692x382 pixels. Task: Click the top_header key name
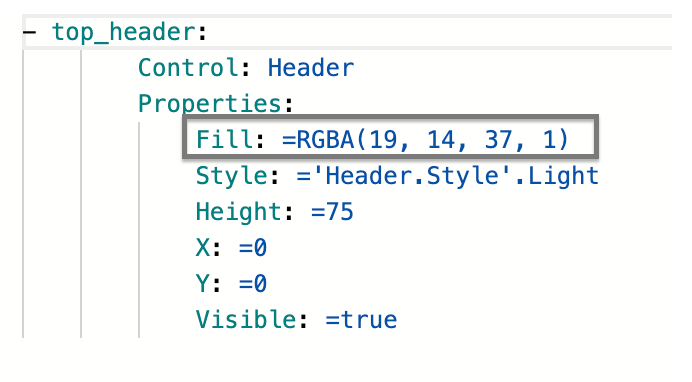124,32
